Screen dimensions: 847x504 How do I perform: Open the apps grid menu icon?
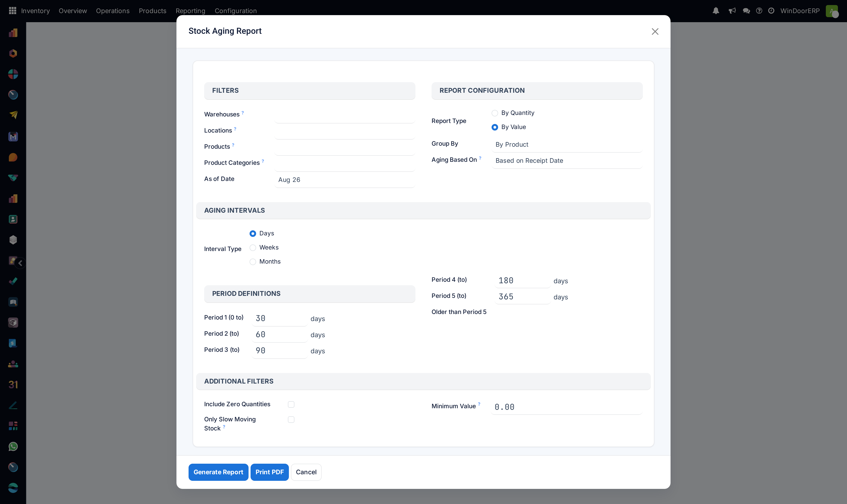(13, 11)
